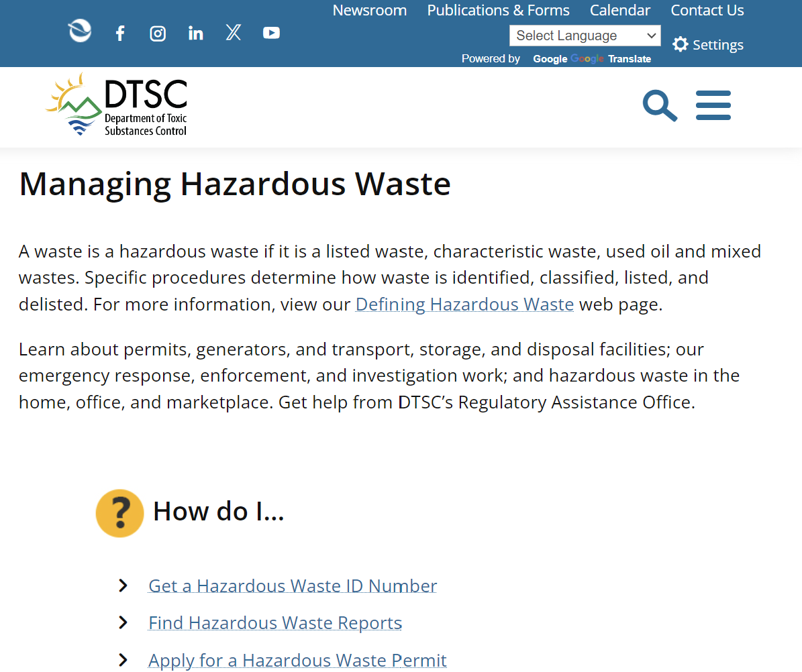Viewport: 802px width, 672px height.
Task: Open the X (Twitter) icon
Action: (234, 32)
